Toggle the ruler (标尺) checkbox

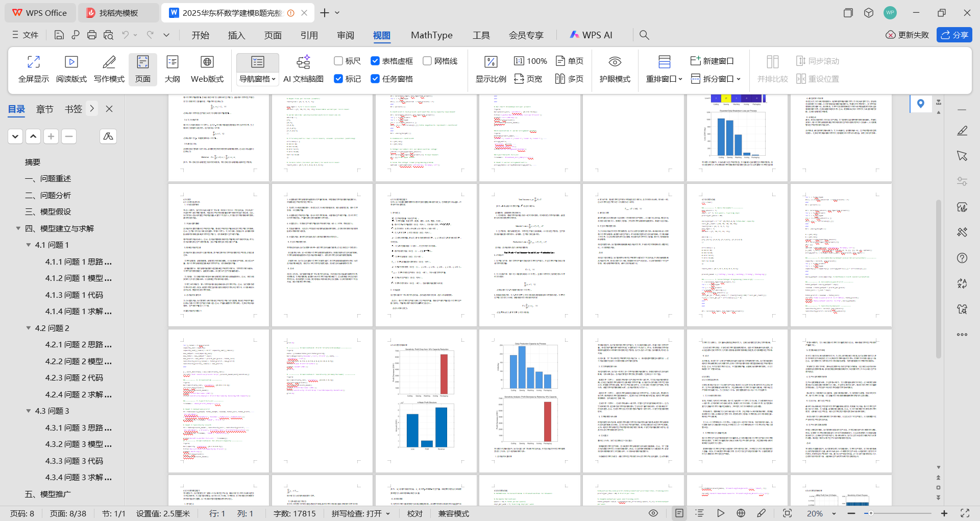click(x=348, y=61)
